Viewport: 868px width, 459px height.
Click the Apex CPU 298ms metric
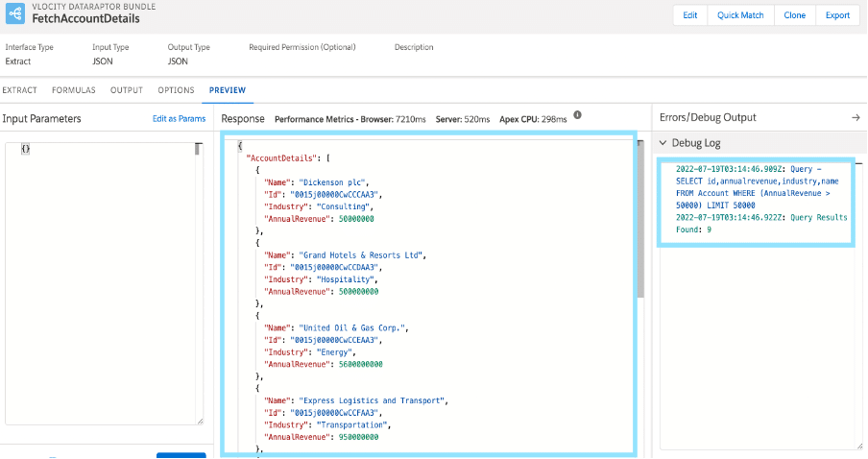click(x=533, y=119)
